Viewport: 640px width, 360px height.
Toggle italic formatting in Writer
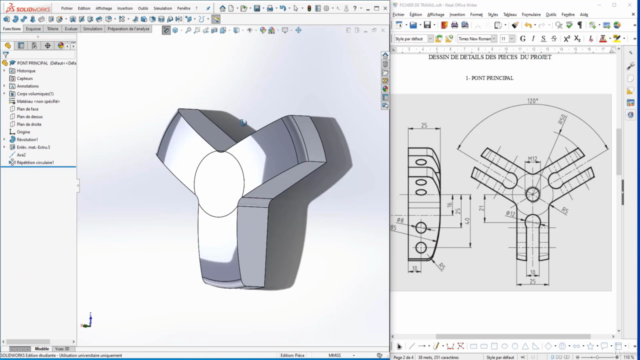(533, 39)
